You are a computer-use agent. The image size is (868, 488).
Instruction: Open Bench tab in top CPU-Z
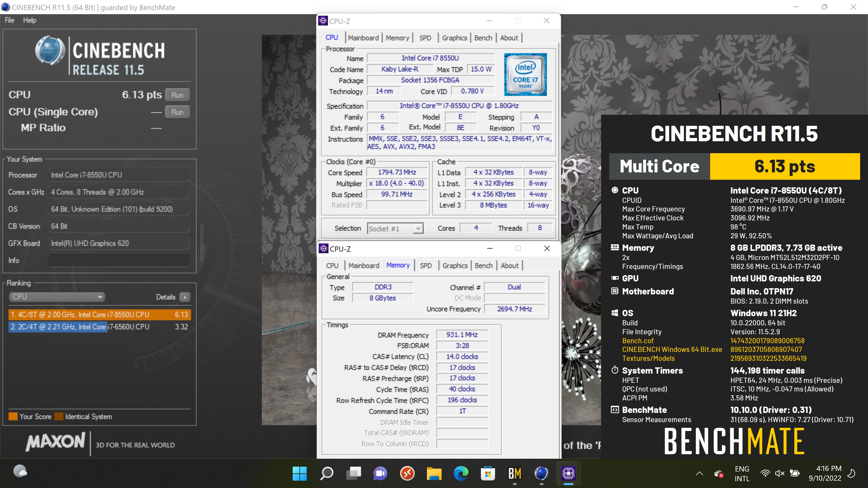[x=483, y=38]
